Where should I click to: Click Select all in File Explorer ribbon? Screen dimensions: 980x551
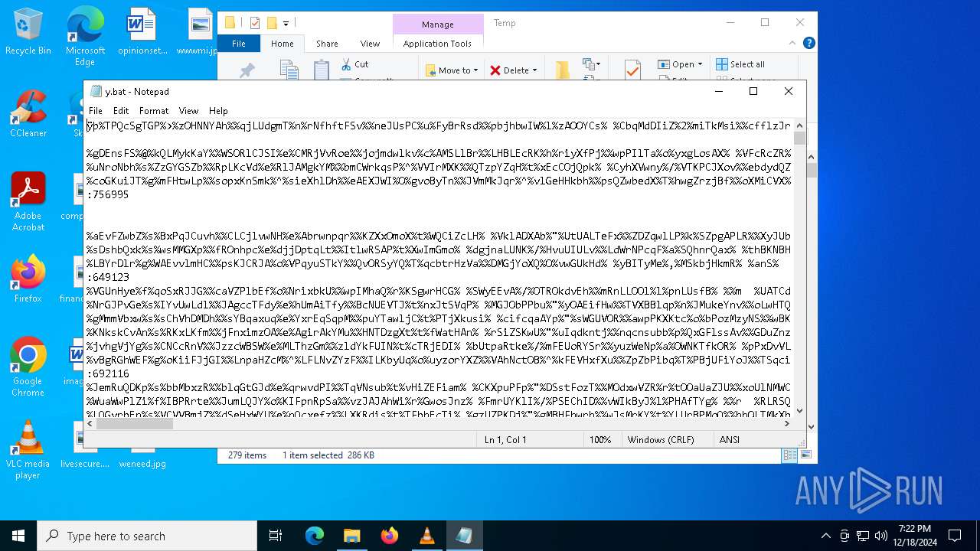click(x=740, y=64)
